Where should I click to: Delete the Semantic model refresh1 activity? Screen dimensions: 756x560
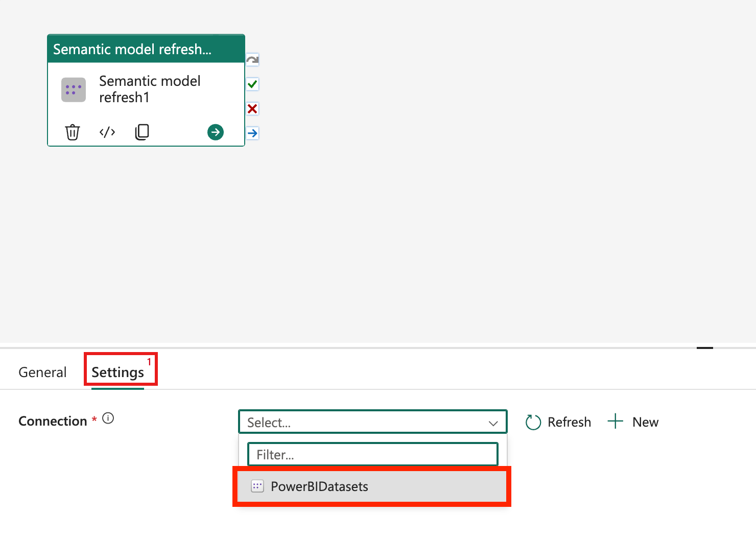(72, 132)
